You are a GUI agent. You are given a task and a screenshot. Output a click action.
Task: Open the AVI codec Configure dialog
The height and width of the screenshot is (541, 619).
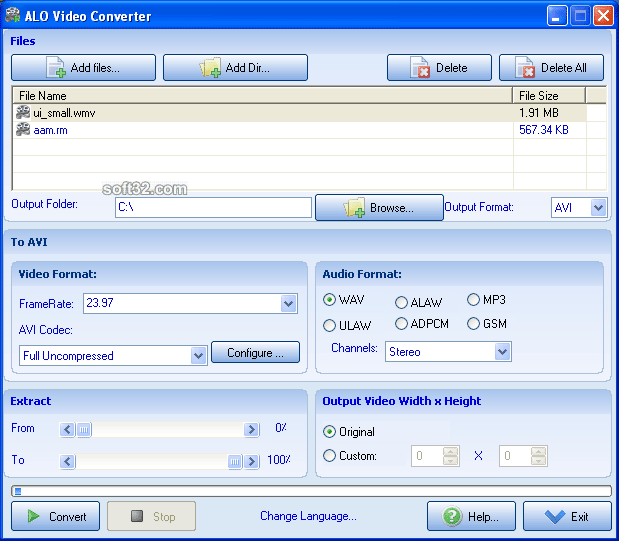click(255, 352)
